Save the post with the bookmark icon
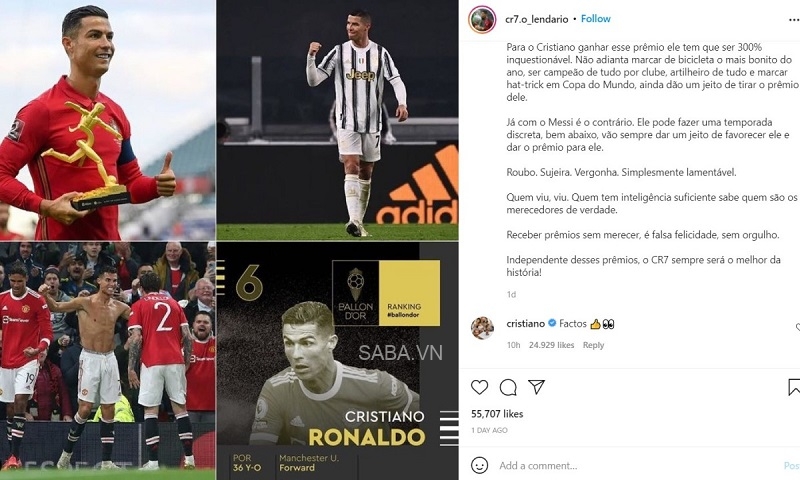 pyautogui.click(x=794, y=387)
